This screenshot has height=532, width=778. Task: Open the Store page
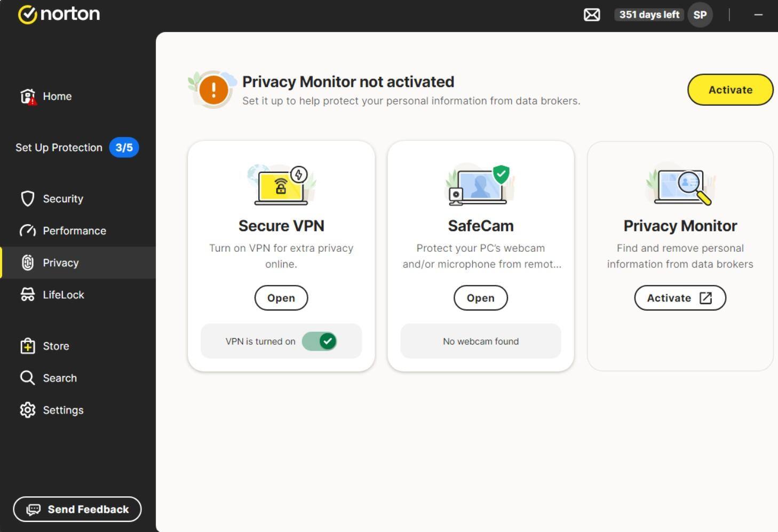click(55, 346)
